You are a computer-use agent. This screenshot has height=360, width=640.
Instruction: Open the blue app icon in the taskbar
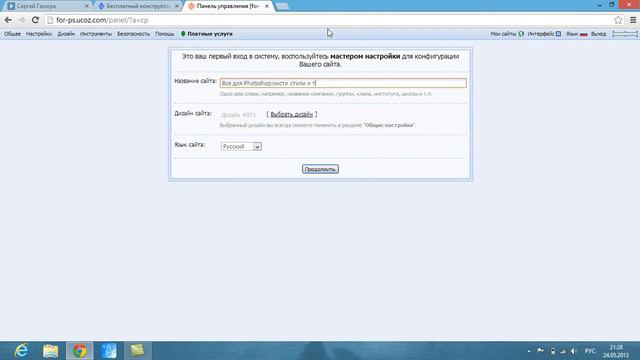pyautogui.click(x=109, y=351)
